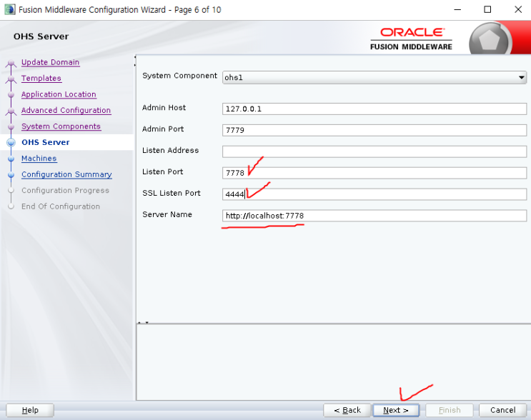Click the Cancel button
Image resolution: width=531 pixels, height=420 pixels.
[x=503, y=410]
